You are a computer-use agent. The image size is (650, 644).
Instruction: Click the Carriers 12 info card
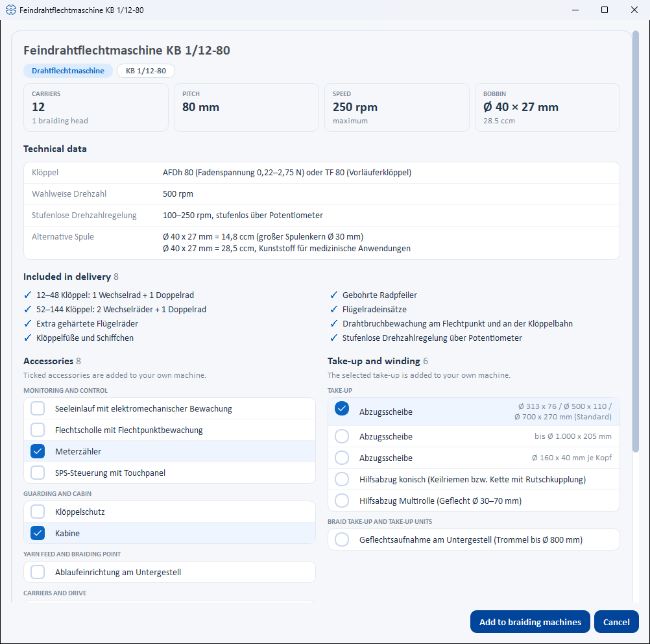pos(96,108)
